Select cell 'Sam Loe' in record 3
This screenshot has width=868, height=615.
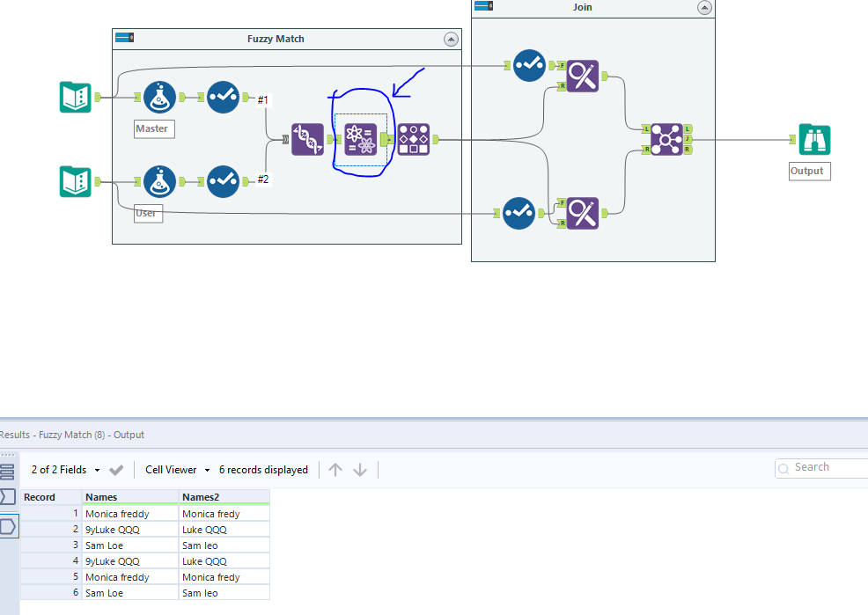(x=130, y=545)
